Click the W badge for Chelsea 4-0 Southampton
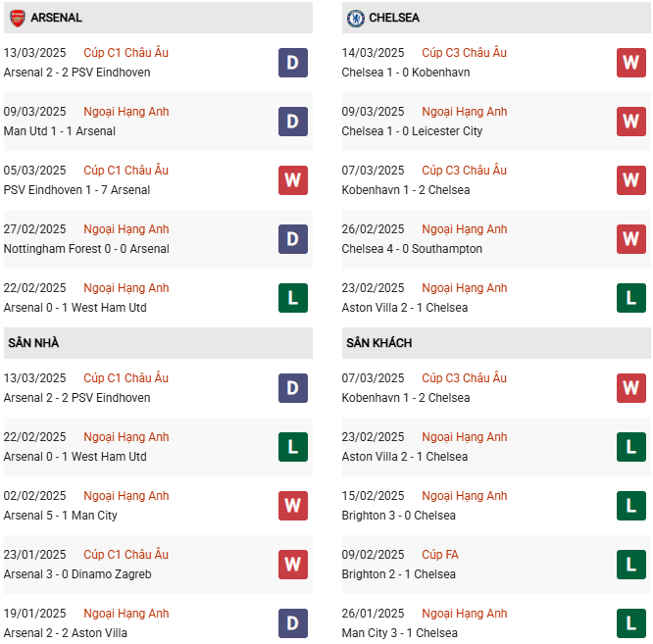The width and height of the screenshot is (653, 644). 630,239
